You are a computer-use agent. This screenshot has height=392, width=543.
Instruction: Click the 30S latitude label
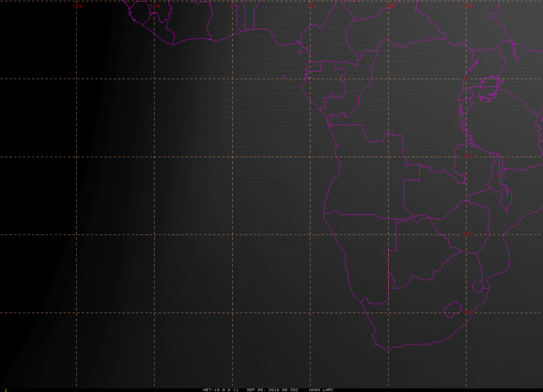click(x=468, y=312)
